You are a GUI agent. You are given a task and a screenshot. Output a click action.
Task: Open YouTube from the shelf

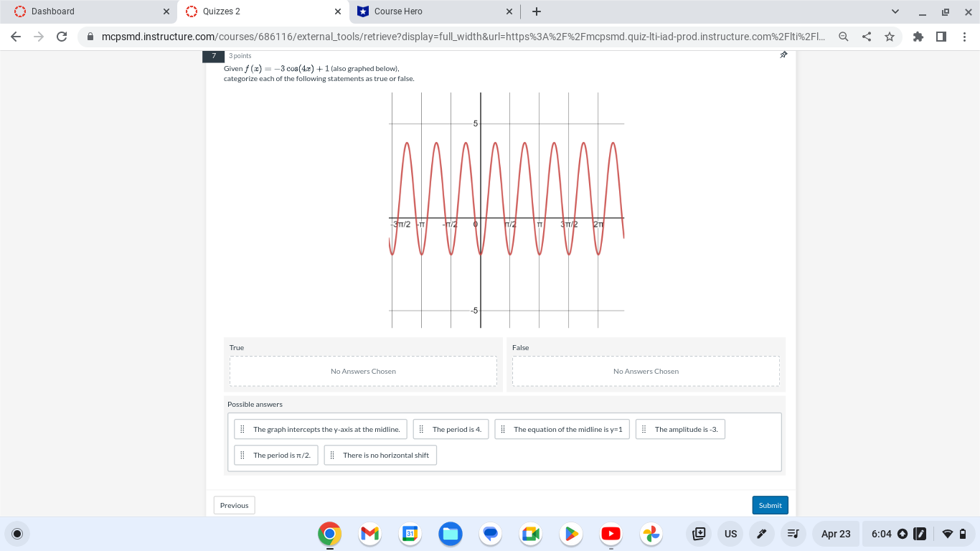pyautogui.click(x=611, y=534)
